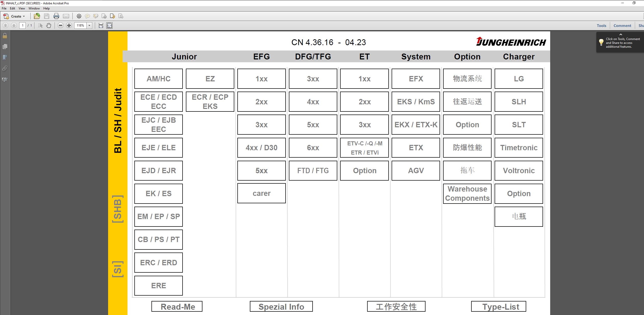Open the ECR / ECP EKS link
The image size is (644, 315).
[x=210, y=102]
